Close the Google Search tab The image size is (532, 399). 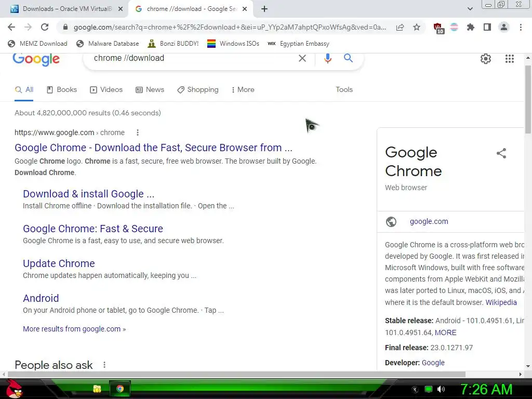[x=245, y=9]
